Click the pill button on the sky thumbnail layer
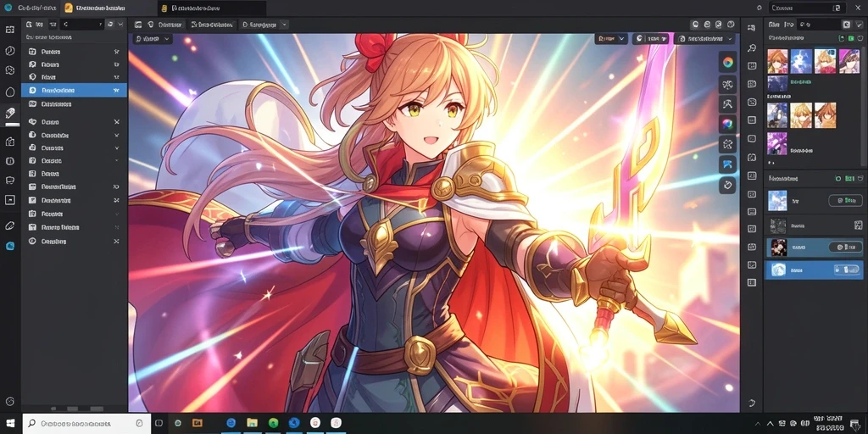The image size is (868, 434). [845, 200]
